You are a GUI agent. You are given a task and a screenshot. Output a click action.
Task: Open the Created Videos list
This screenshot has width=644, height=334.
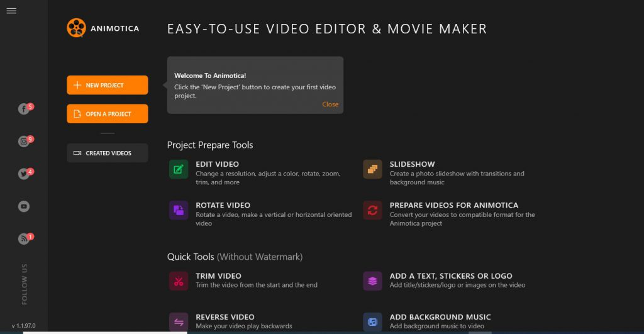[x=107, y=153]
